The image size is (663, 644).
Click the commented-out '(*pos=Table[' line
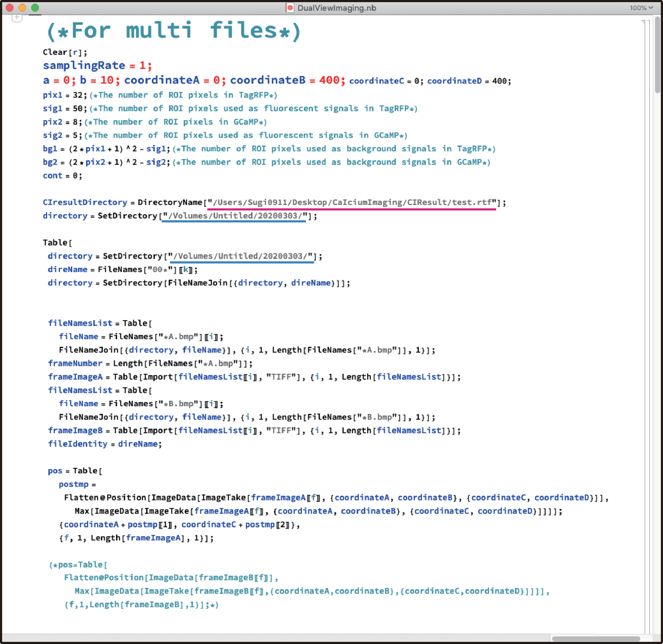click(x=78, y=564)
